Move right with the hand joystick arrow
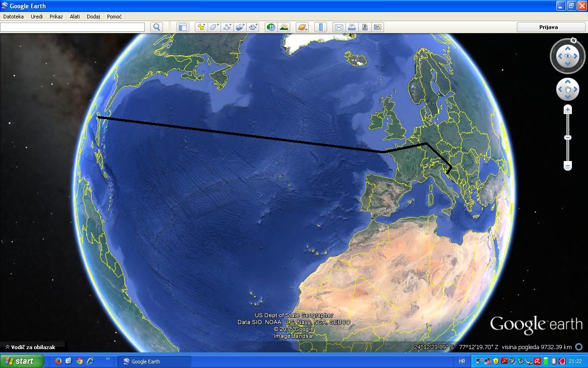Screen dimensions: 588x368 click(575, 89)
